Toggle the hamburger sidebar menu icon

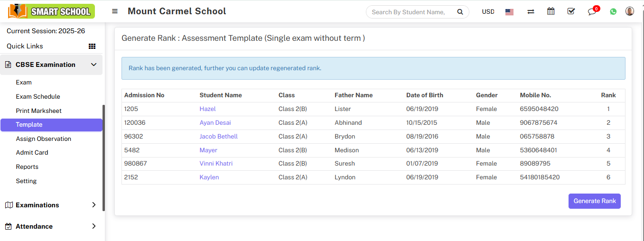(115, 11)
